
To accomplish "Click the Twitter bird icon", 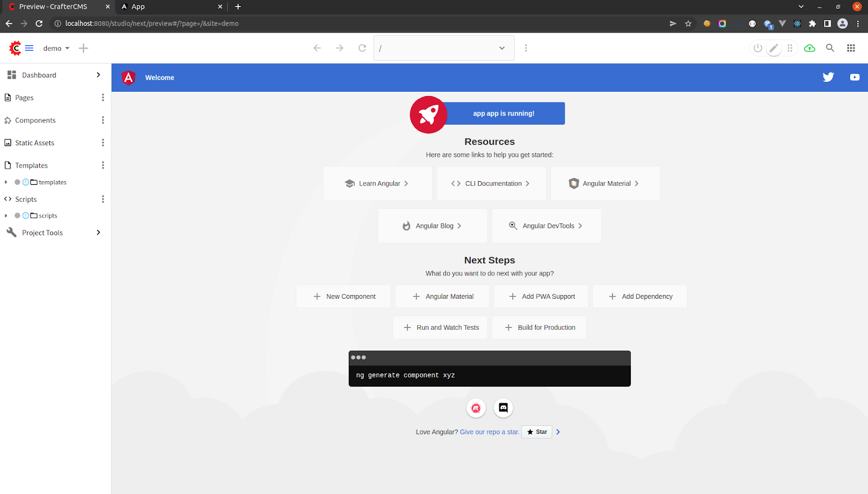I will coord(828,77).
